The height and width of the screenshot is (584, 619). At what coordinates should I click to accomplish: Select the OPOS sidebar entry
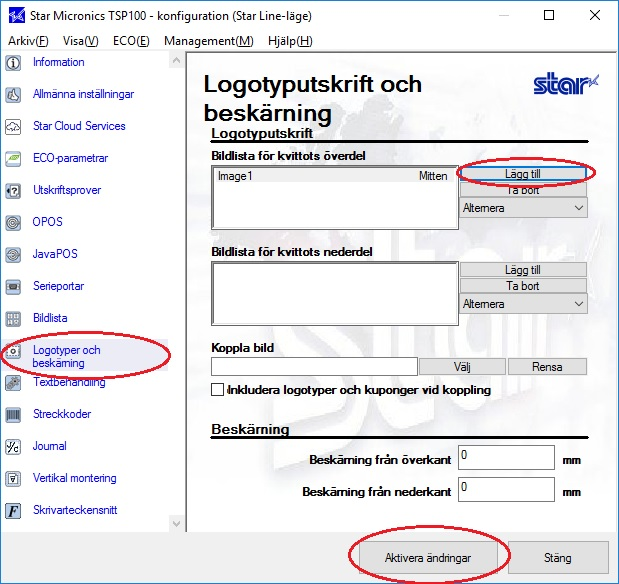tap(47, 222)
